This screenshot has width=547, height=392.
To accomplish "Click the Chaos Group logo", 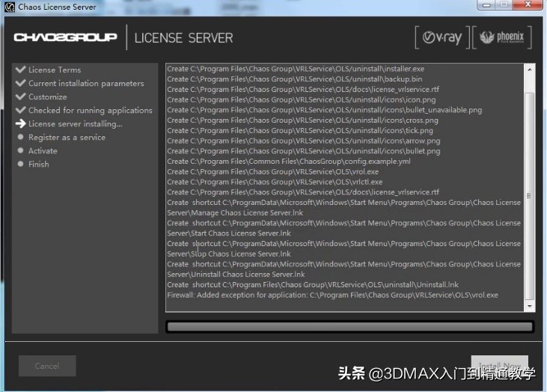I will 65,37.
